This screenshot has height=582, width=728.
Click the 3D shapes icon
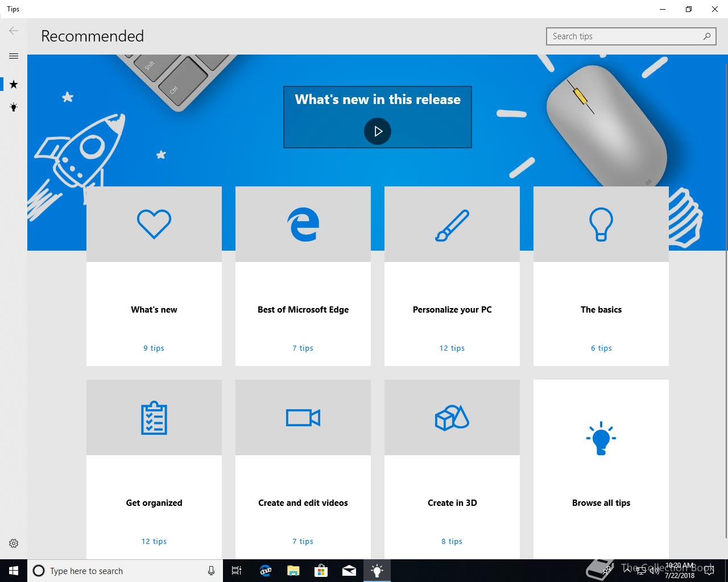pos(452,418)
